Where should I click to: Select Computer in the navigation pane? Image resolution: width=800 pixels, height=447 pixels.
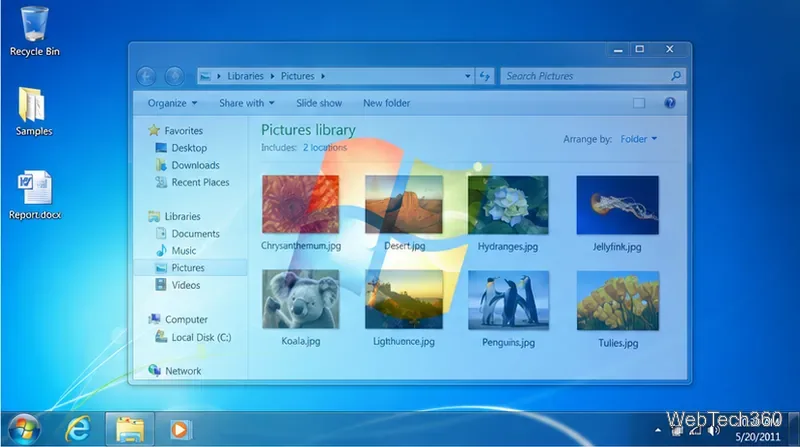[x=178, y=319]
